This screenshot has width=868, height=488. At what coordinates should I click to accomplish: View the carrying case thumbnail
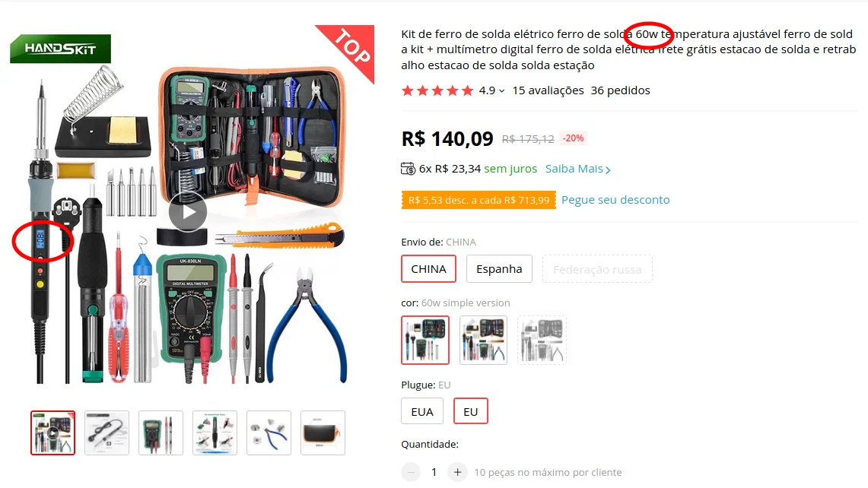point(323,433)
